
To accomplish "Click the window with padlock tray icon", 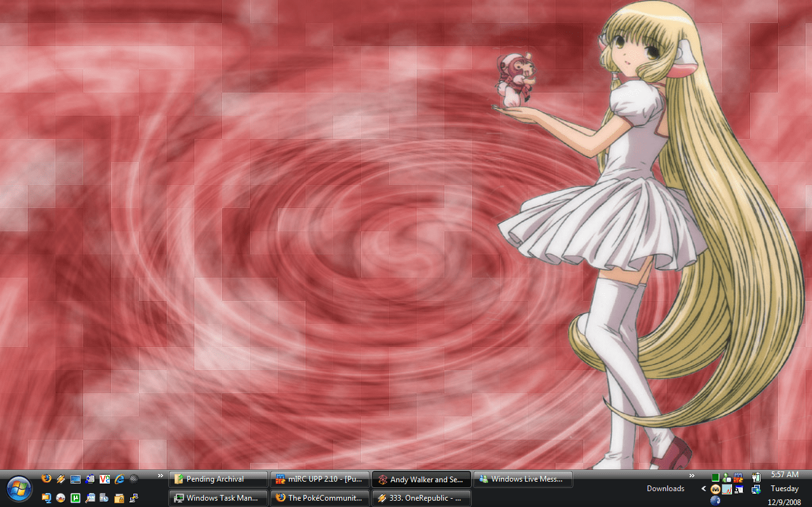I will [x=738, y=489].
